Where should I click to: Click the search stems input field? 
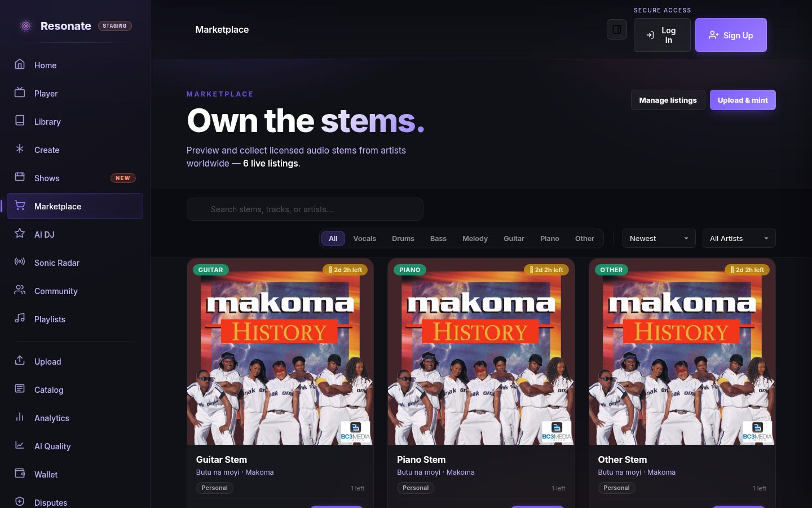coord(305,209)
